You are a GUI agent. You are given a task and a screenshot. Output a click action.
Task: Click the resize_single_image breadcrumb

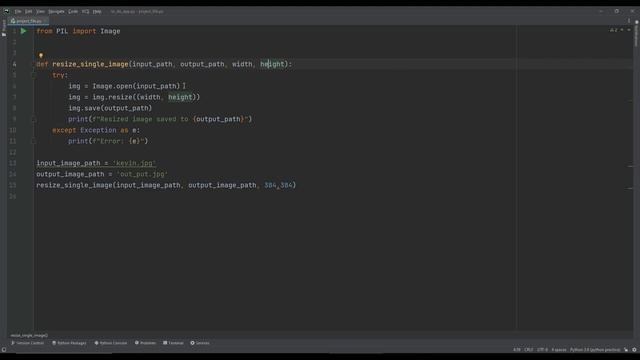tap(29, 335)
